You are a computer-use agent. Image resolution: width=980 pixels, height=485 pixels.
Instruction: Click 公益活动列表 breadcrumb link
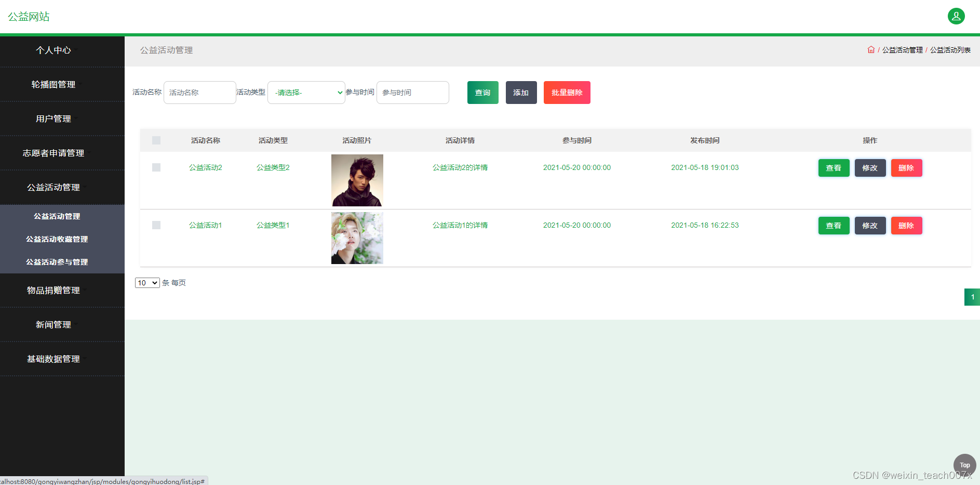point(950,50)
